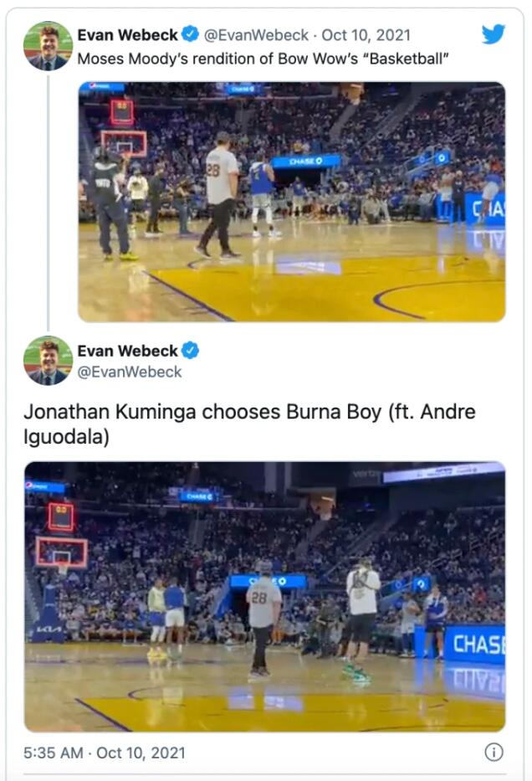The height and width of the screenshot is (781, 532).
Task: Click the Moses Moody rendition tweet text
Action: 263,59
